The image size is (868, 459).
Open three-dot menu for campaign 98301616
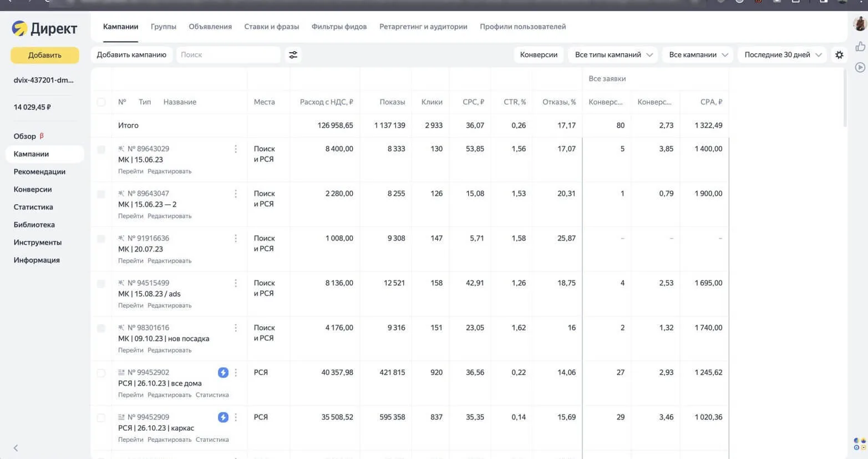(236, 328)
